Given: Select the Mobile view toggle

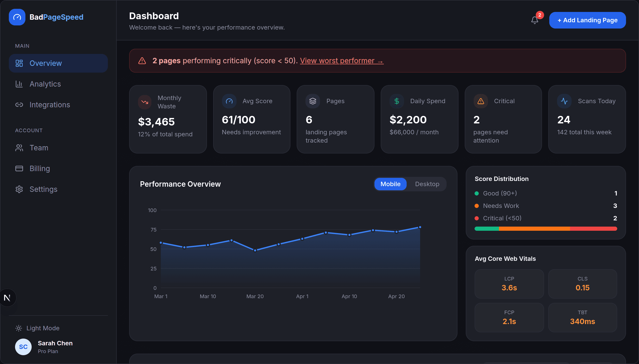Looking at the screenshot, I should tap(390, 184).
